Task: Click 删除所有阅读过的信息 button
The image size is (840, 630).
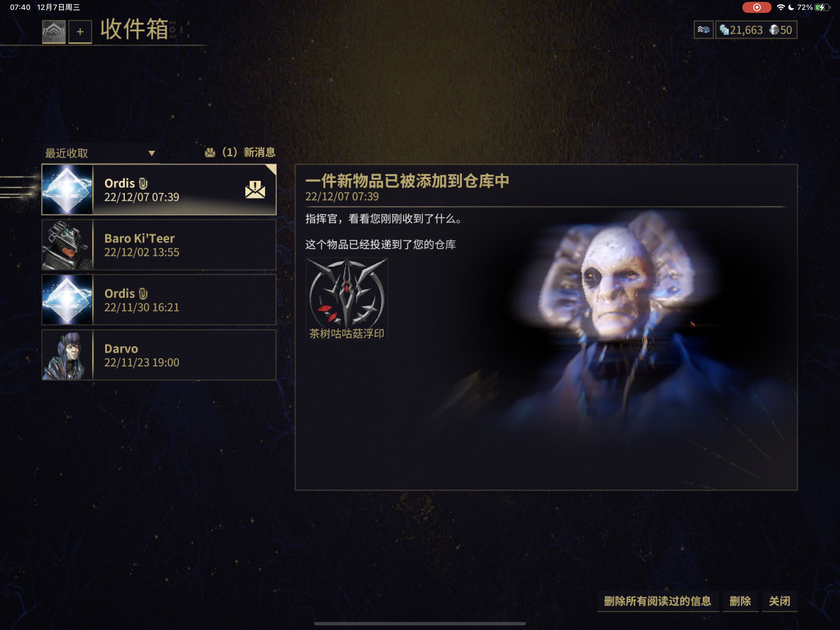Action: [x=658, y=601]
